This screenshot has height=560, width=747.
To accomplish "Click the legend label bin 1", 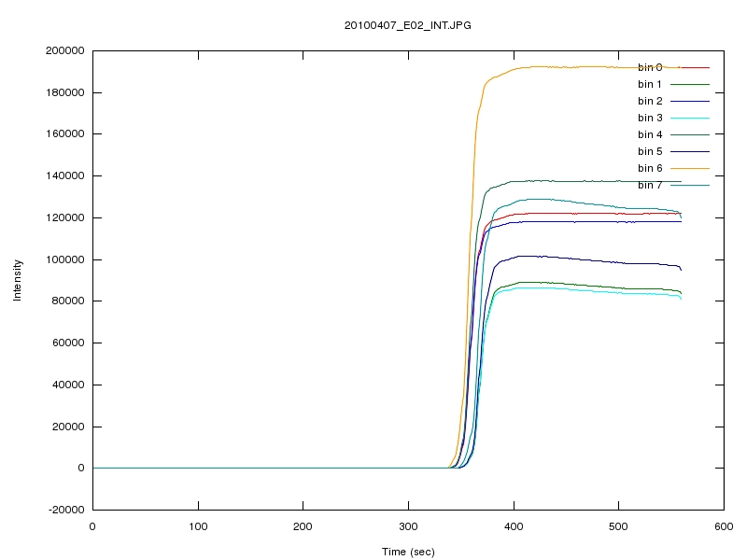I will [x=650, y=84].
